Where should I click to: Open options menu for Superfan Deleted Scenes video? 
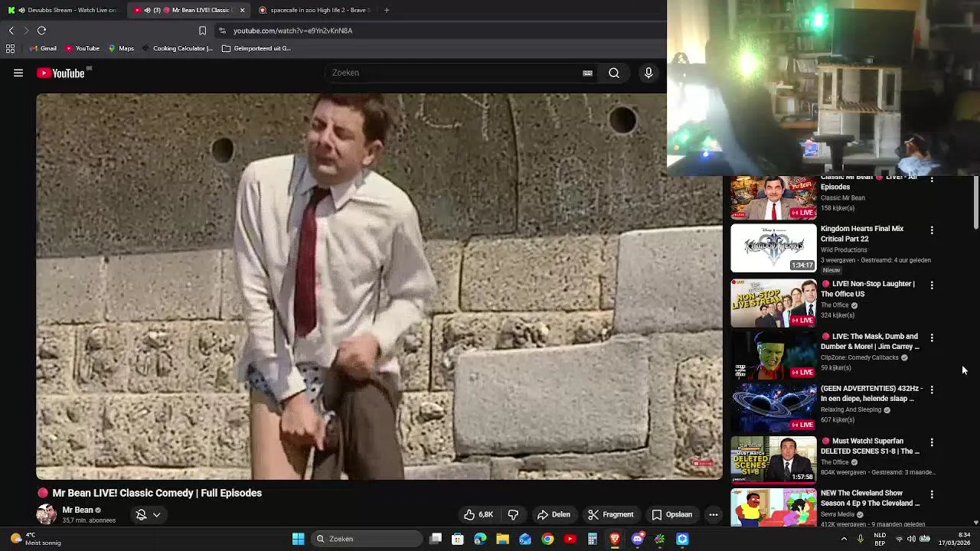click(932, 442)
